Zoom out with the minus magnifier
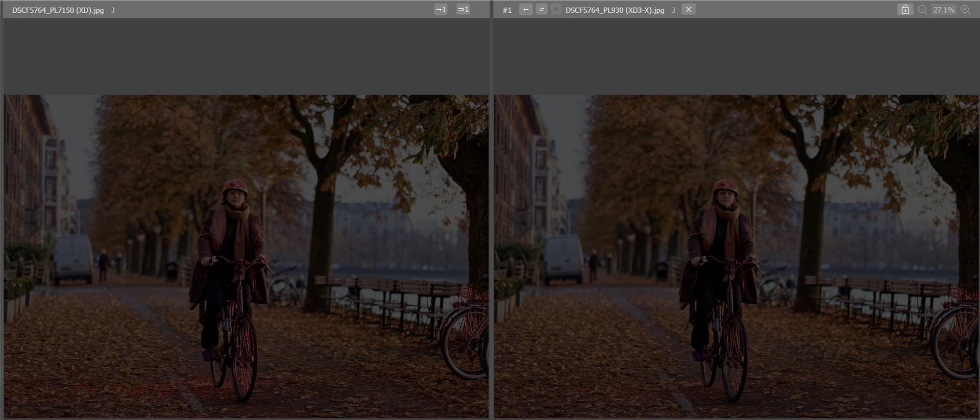 click(x=922, y=10)
